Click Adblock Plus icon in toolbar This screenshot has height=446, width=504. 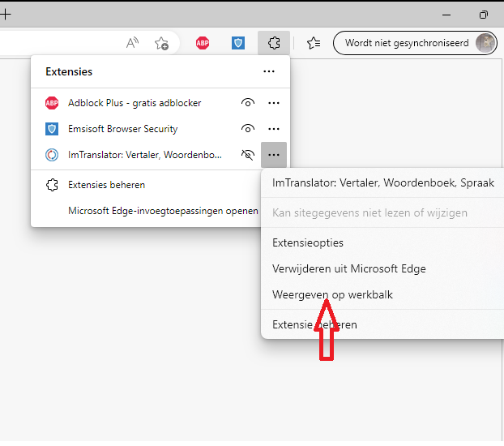pos(203,43)
